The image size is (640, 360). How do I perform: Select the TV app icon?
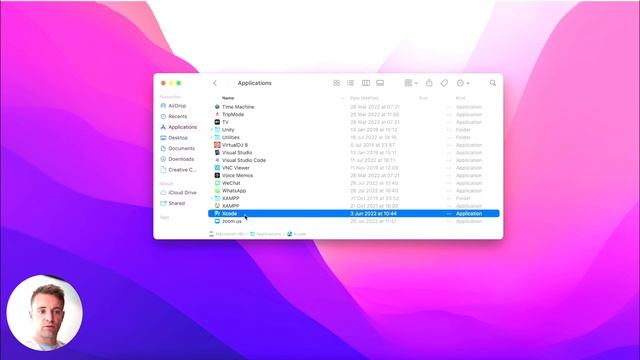(x=217, y=122)
